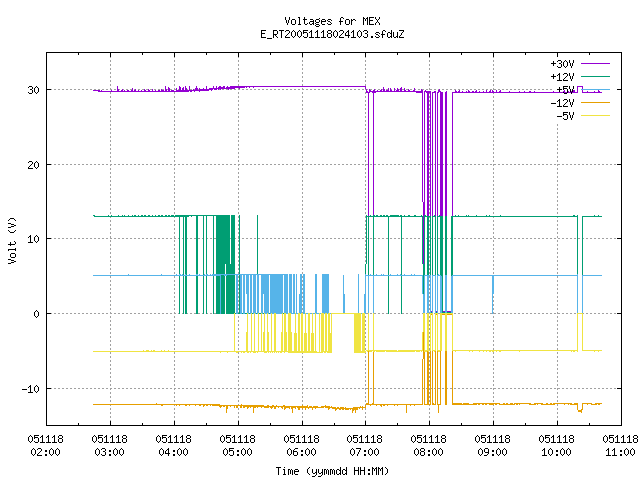This screenshot has width=640, height=480.
Task: Click the solid yellow -5V block before 07:00
Action: pyautogui.click(x=360, y=333)
